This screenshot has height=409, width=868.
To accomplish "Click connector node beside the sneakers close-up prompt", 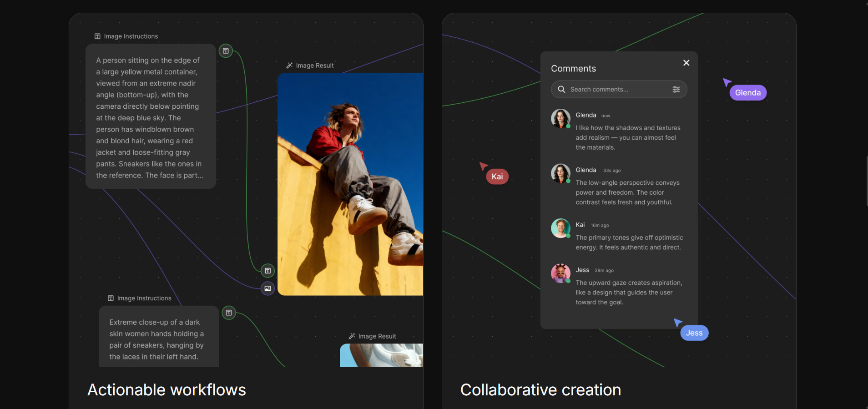I will point(229,313).
